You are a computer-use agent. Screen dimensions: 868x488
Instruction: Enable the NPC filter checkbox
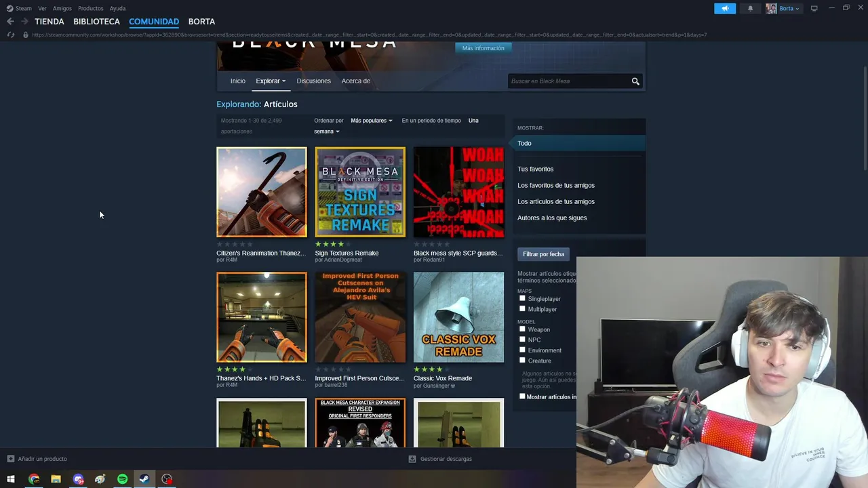[522, 340]
